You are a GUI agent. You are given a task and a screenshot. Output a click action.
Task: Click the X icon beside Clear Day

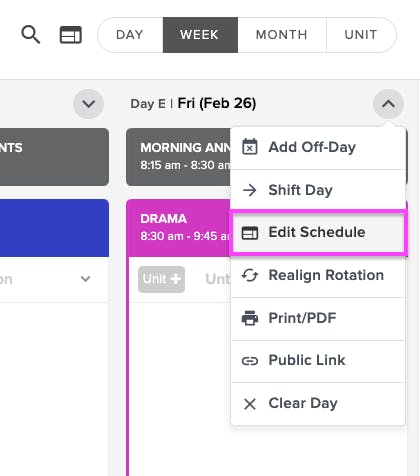tap(250, 404)
